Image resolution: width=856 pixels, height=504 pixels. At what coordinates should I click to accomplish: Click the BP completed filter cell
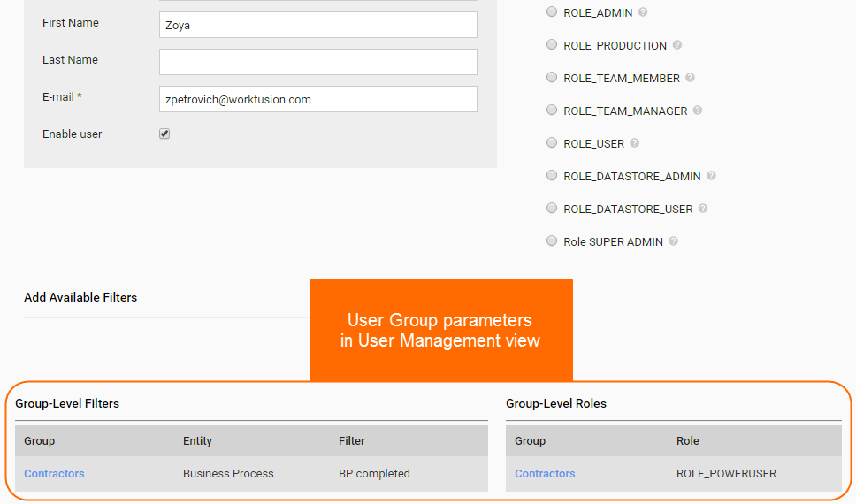click(x=374, y=473)
